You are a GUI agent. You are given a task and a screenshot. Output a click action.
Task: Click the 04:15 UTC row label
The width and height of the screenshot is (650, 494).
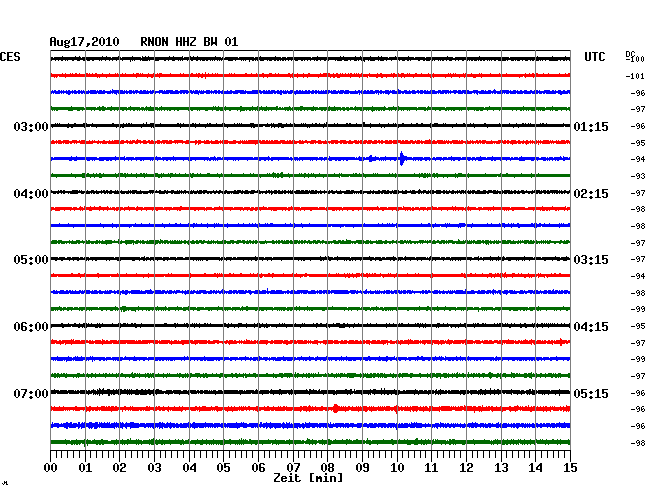(591, 327)
